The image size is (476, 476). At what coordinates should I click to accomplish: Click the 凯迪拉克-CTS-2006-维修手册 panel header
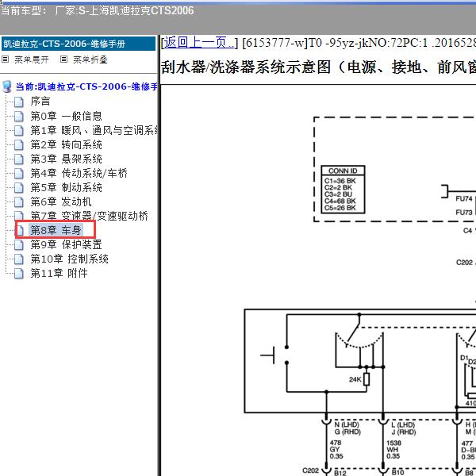tap(79, 44)
